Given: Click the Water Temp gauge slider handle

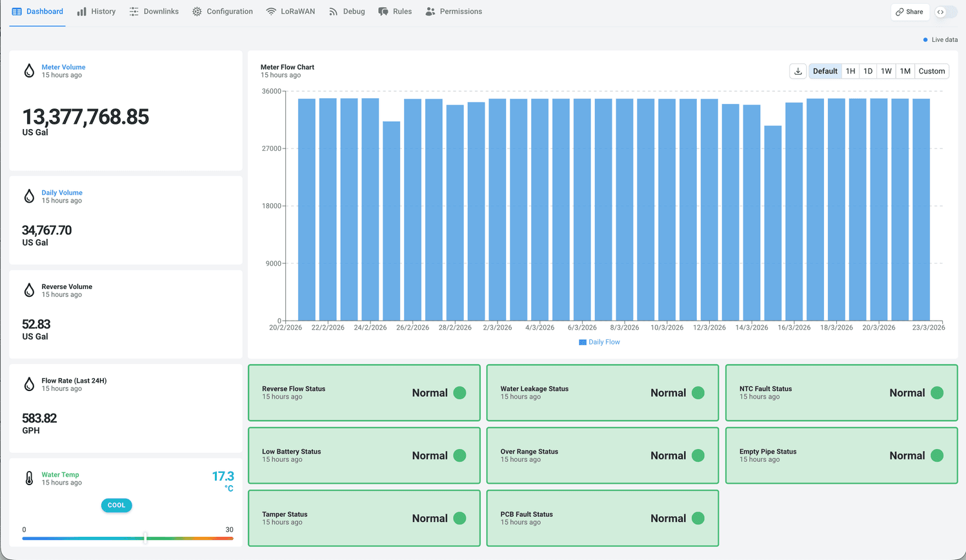Looking at the screenshot, I should click(145, 537).
